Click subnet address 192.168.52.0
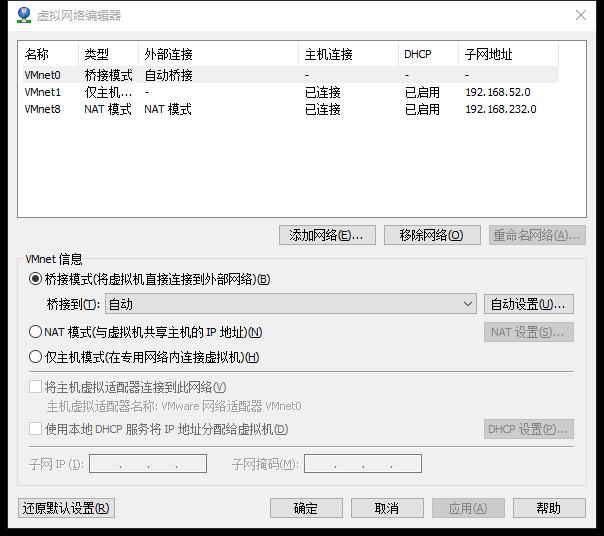The height and width of the screenshot is (536, 604). tap(498, 92)
